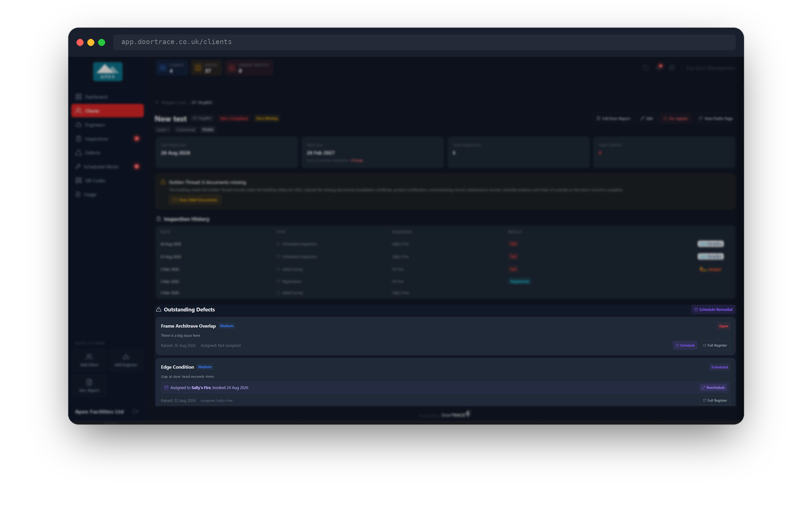Schedule the Frame Architrave Overlap defect
The width and height of the screenshot is (812, 522).
(x=685, y=345)
